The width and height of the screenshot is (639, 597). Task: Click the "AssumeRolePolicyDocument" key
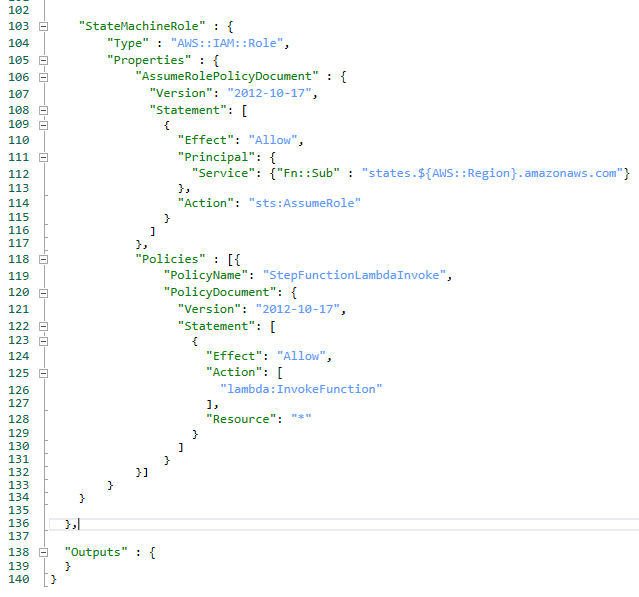click(227, 76)
